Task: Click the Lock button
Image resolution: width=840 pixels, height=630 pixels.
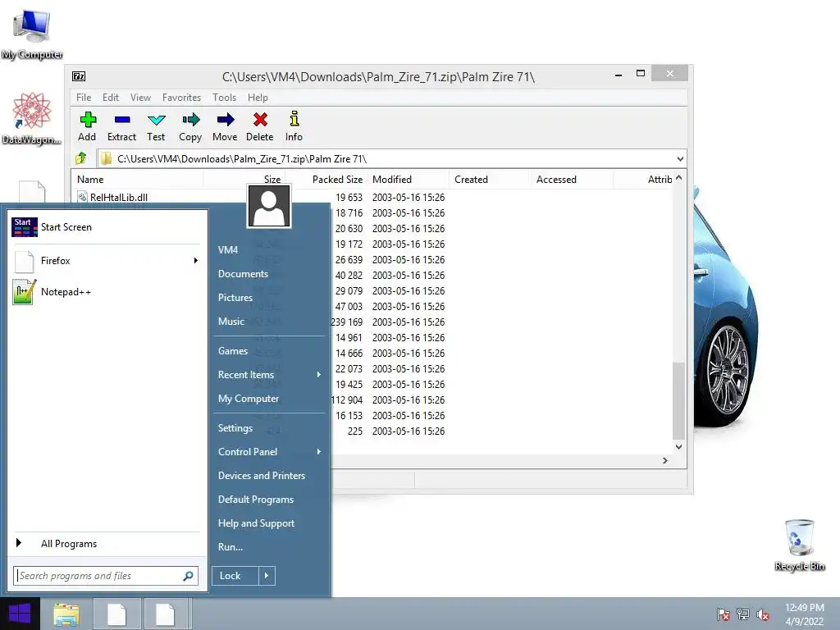Action: click(235, 576)
